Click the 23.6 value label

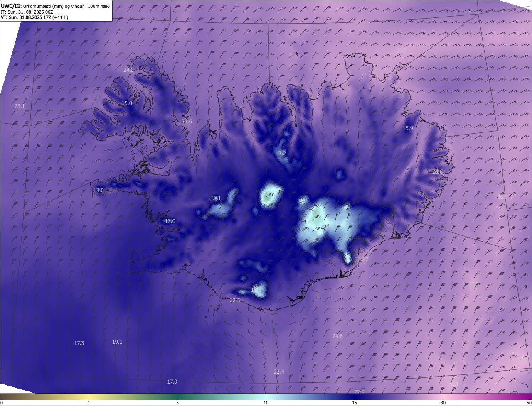tap(187, 122)
